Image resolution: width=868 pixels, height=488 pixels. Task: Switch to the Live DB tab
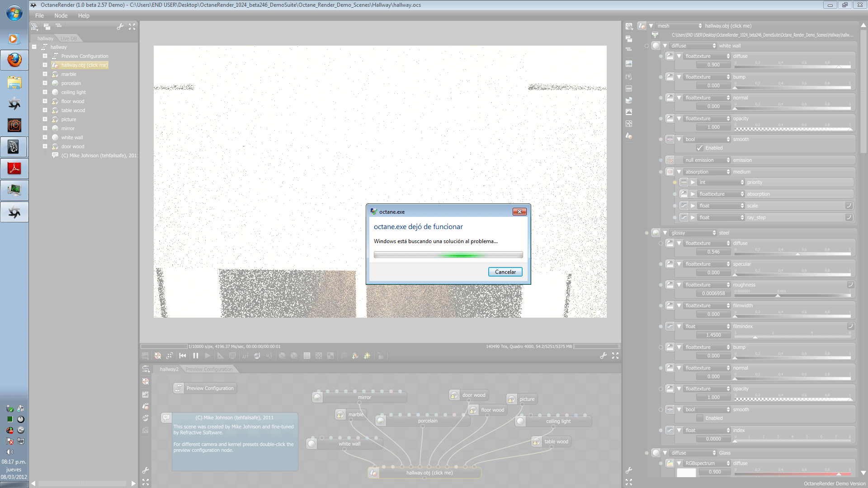69,38
